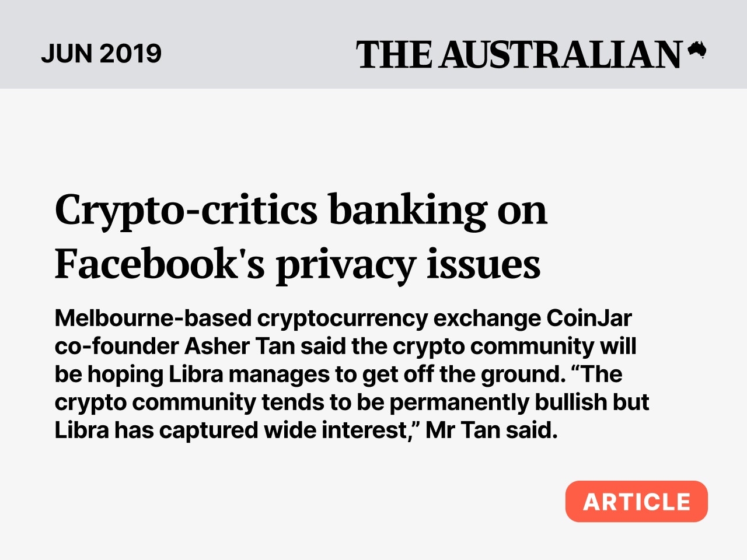Open the Crypto-critics headline
This screenshot has width=747, height=560.
coord(186,210)
